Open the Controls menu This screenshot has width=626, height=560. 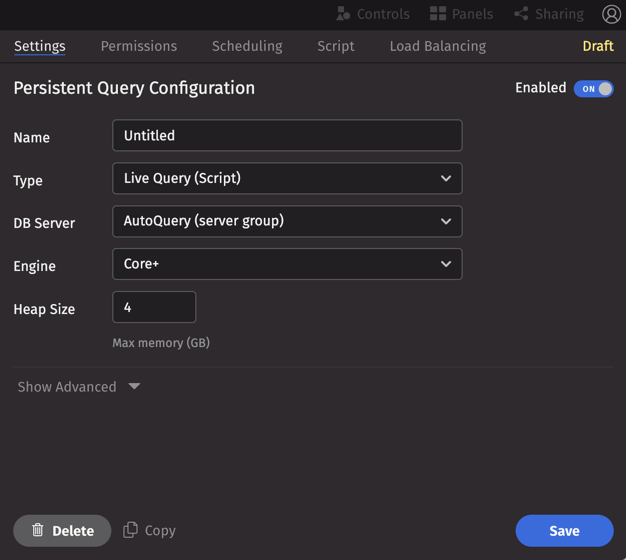click(x=373, y=14)
